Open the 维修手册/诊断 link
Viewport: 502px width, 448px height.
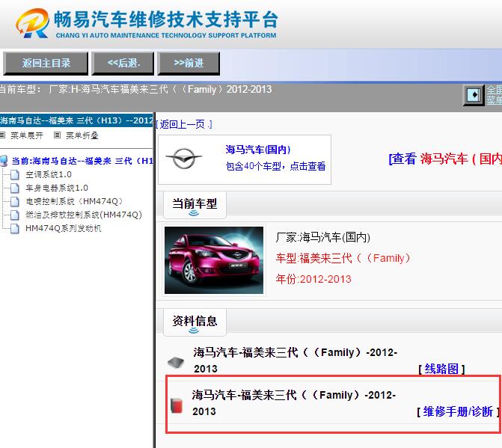coord(458,411)
